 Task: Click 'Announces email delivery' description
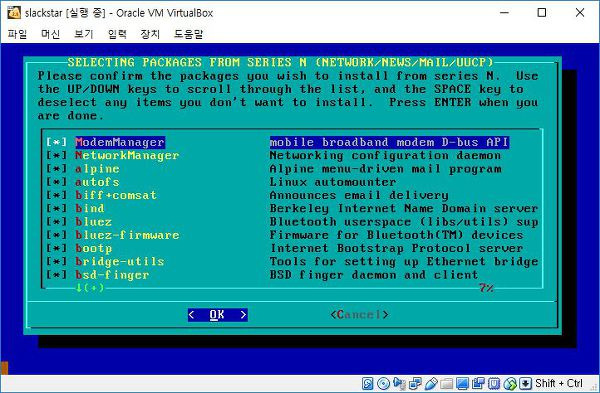359,195
